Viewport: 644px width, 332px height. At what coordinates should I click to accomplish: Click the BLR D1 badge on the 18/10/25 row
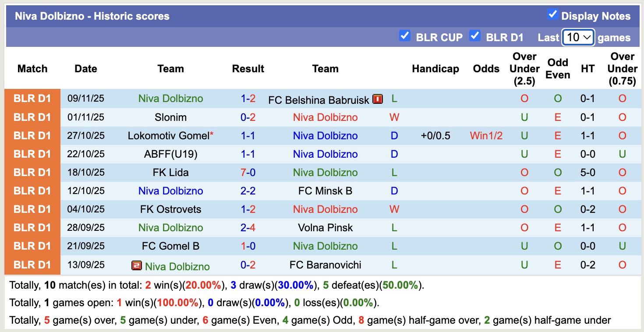[32, 173]
